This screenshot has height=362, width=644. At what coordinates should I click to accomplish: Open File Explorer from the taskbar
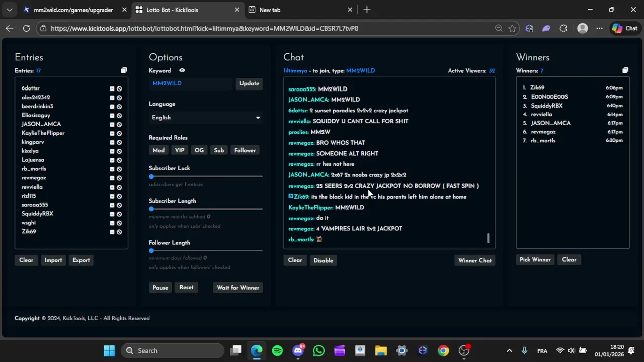coord(381,351)
